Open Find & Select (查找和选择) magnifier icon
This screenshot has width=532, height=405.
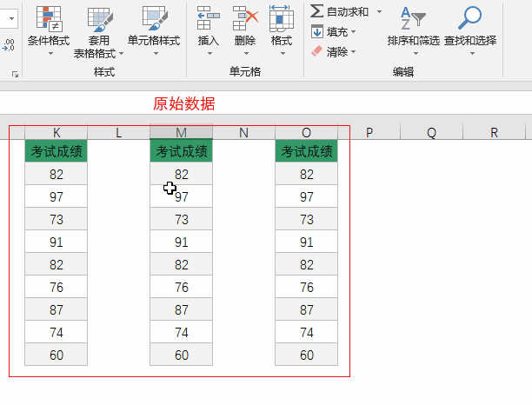coord(470,17)
